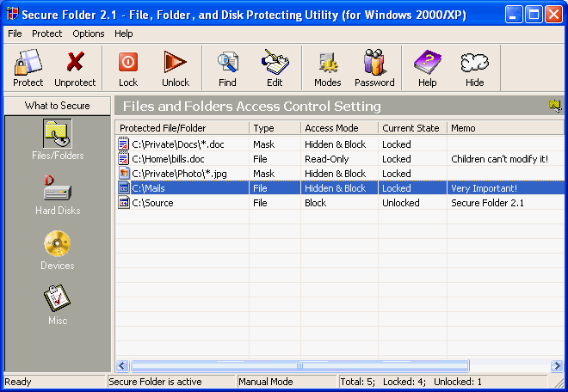Click the icon beside C:\Home\bills.doc
This screenshot has width=568, height=392.
(124, 158)
